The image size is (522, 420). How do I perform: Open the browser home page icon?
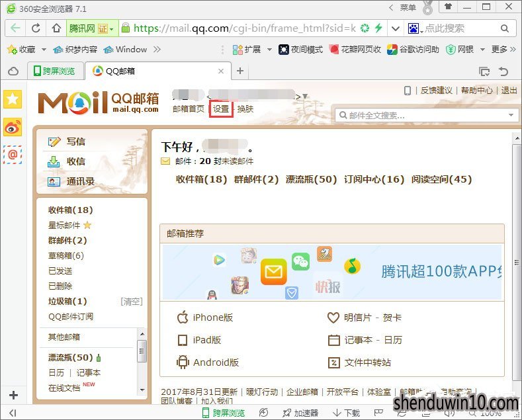(56, 28)
